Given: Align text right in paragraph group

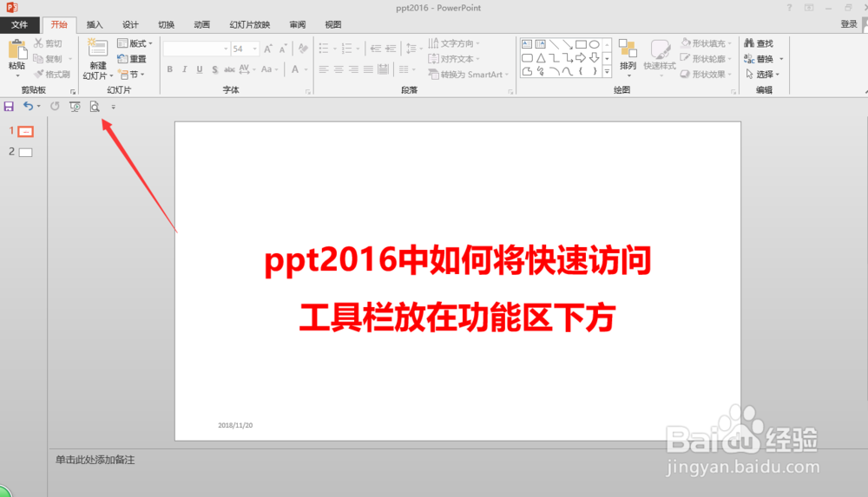Looking at the screenshot, I should [x=354, y=69].
